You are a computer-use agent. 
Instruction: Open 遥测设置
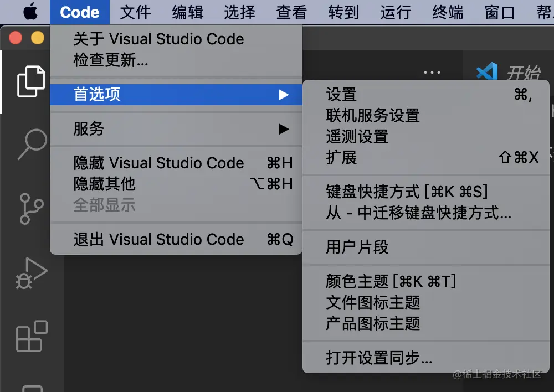coord(425,137)
